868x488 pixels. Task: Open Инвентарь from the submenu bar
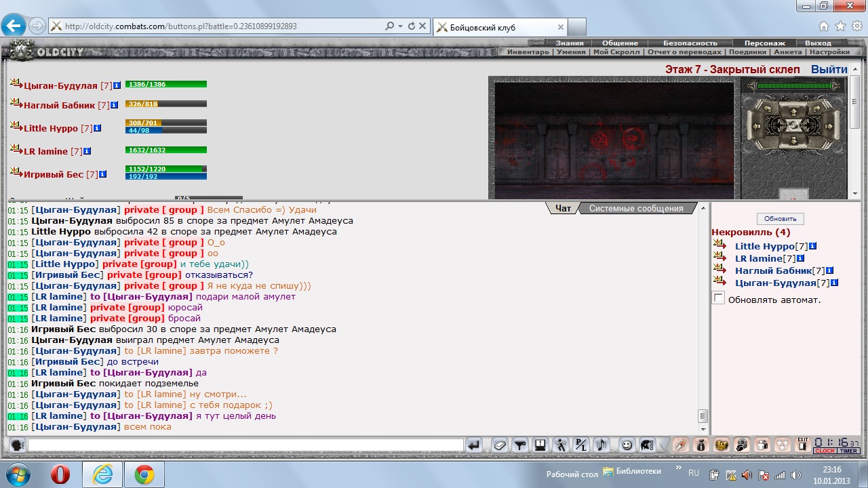coord(528,52)
